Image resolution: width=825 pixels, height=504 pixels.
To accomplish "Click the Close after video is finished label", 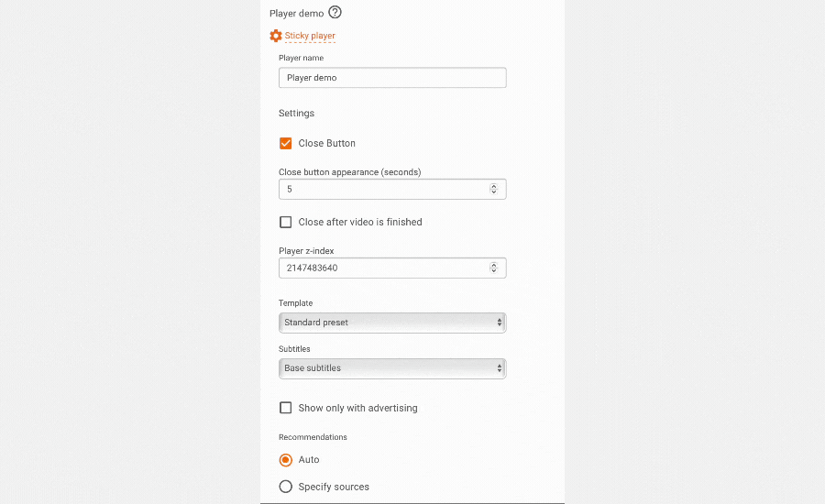I will 360,222.
